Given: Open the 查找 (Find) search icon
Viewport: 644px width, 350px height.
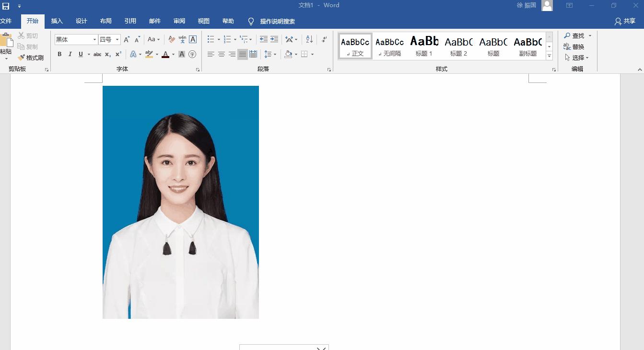Looking at the screenshot, I should pos(575,35).
